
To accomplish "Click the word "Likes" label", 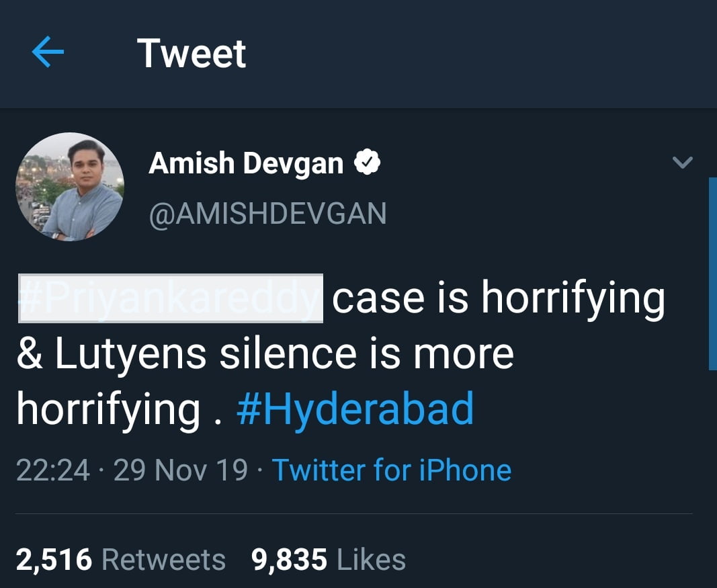I will click(x=370, y=559).
